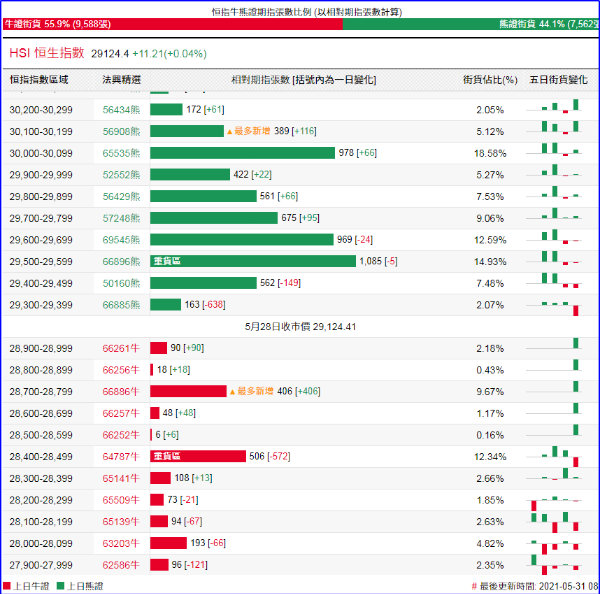Open bear certificate link 66885熊
This screenshot has height=594, width=600.
[121, 305]
